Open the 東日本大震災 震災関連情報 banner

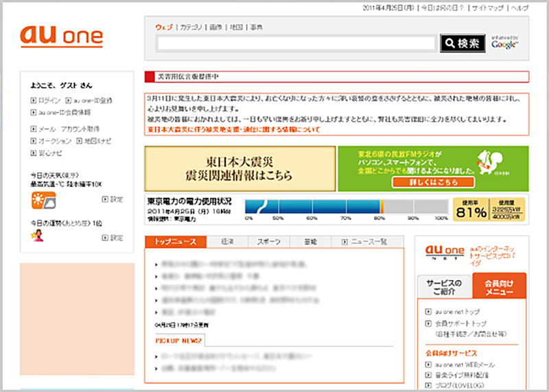pyautogui.click(x=240, y=168)
